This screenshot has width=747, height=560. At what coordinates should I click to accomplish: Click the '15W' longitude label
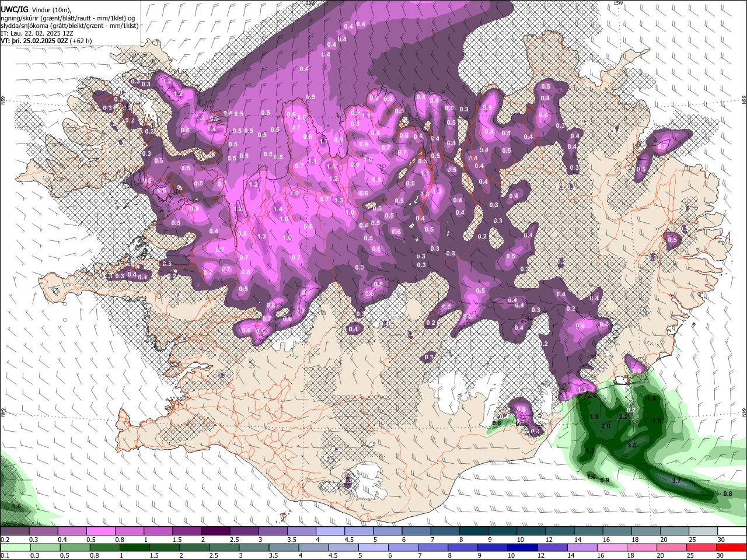(619, 3)
